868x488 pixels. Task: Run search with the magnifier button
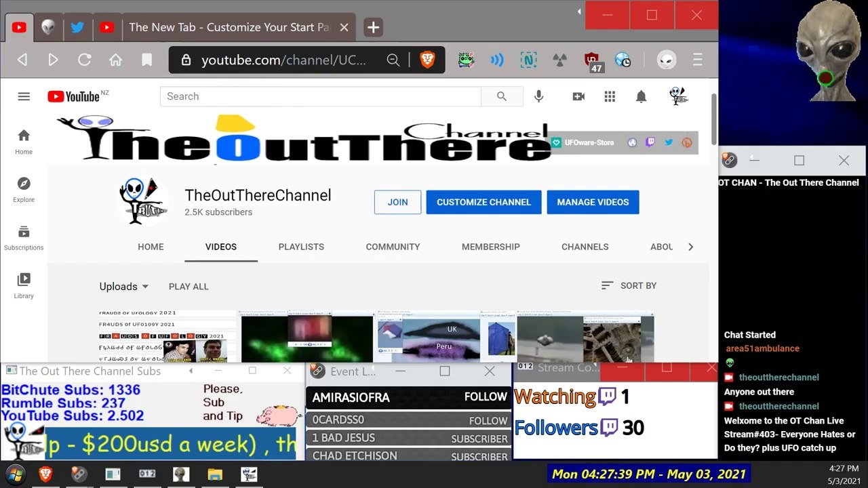(x=502, y=96)
